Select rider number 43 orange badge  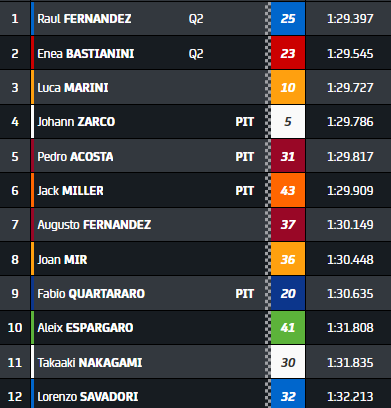(x=288, y=191)
